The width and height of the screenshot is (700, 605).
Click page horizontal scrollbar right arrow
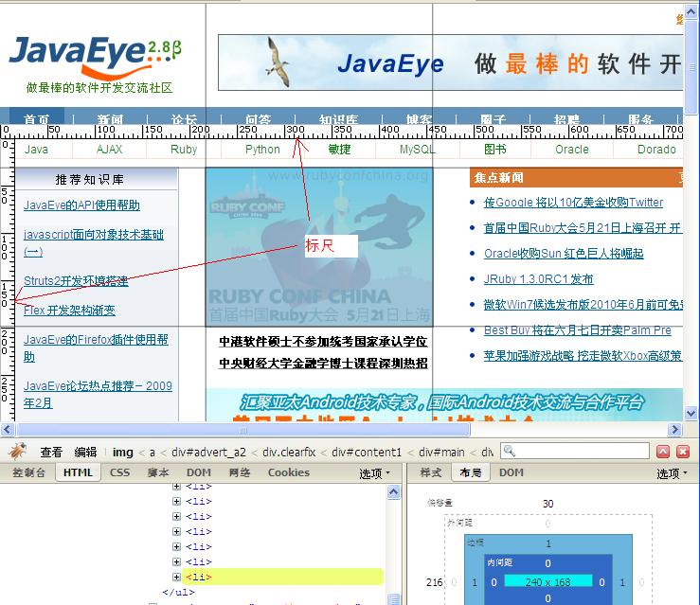point(674,429)
